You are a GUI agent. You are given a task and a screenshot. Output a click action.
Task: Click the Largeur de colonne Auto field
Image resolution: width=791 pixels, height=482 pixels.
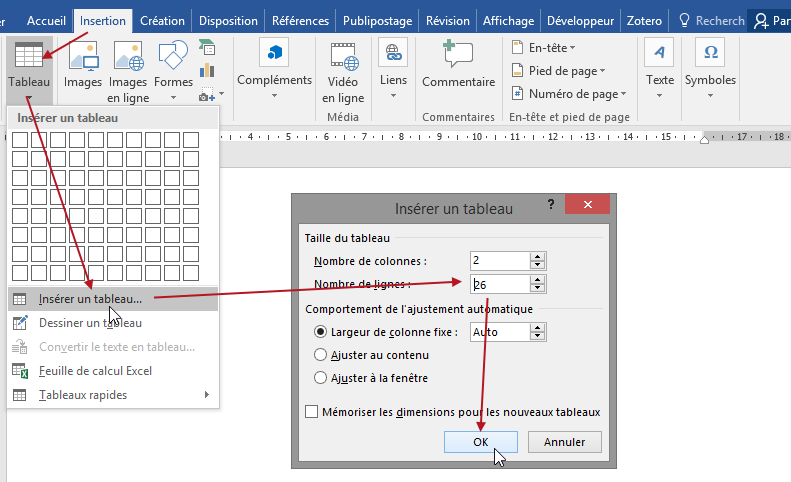500,332
